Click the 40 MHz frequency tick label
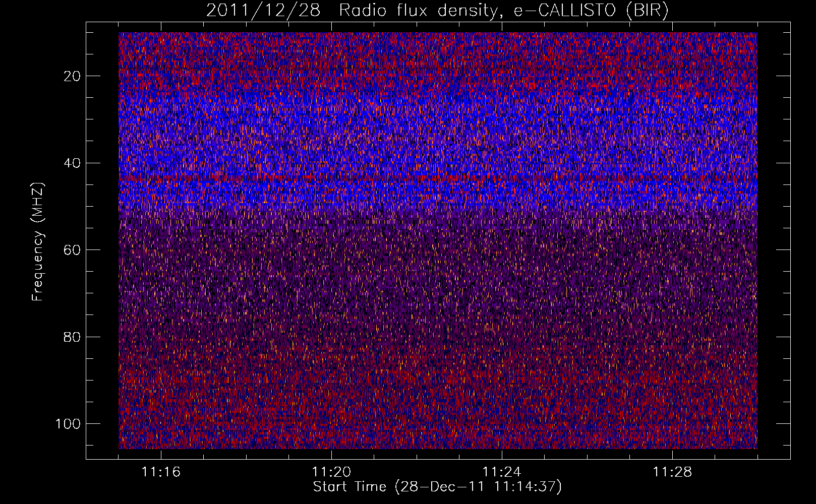The width and height of the screenshot is (816, 504). [x=73, y=163]
